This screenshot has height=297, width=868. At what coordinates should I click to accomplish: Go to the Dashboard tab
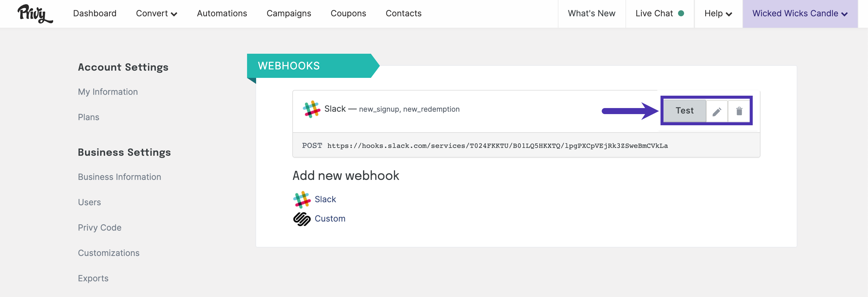[x=95, y=14]
